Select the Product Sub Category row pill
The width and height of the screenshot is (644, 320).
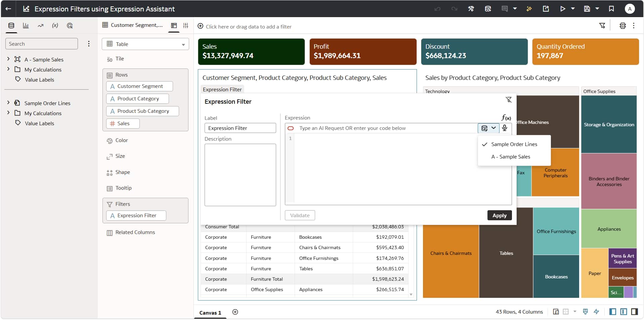pyautogui.click(x=143, y=111)
